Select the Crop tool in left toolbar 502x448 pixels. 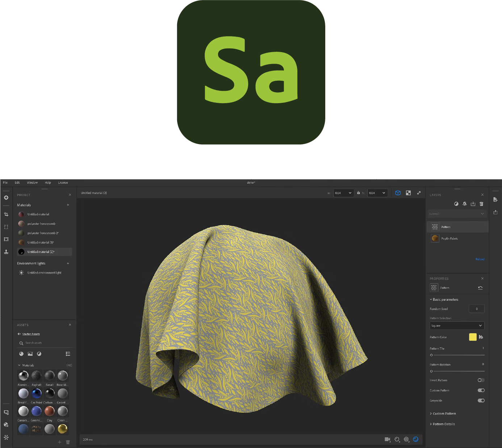(x=6, y=215)
